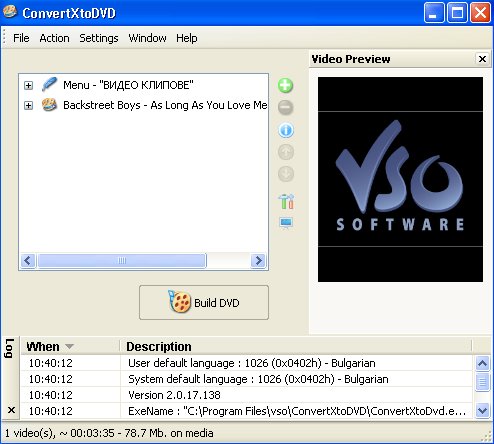Click the Description column header
This screenshot has width=494, height=444.
pyautogui.click(x=295, y=347)
